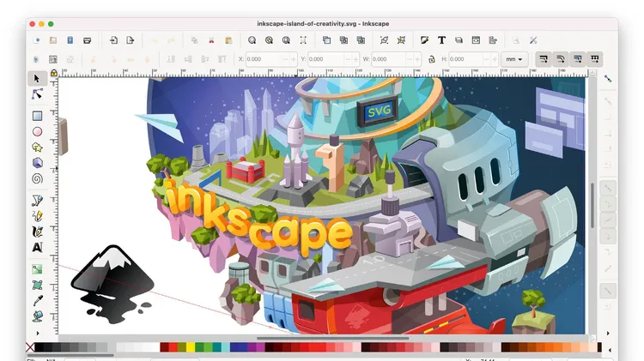
Task: Select the Gradient tool
Action: tap(37, 269)
